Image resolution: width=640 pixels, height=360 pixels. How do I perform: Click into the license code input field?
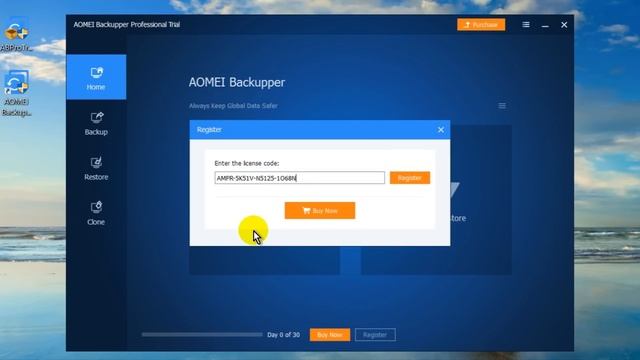tap(300, 178)
